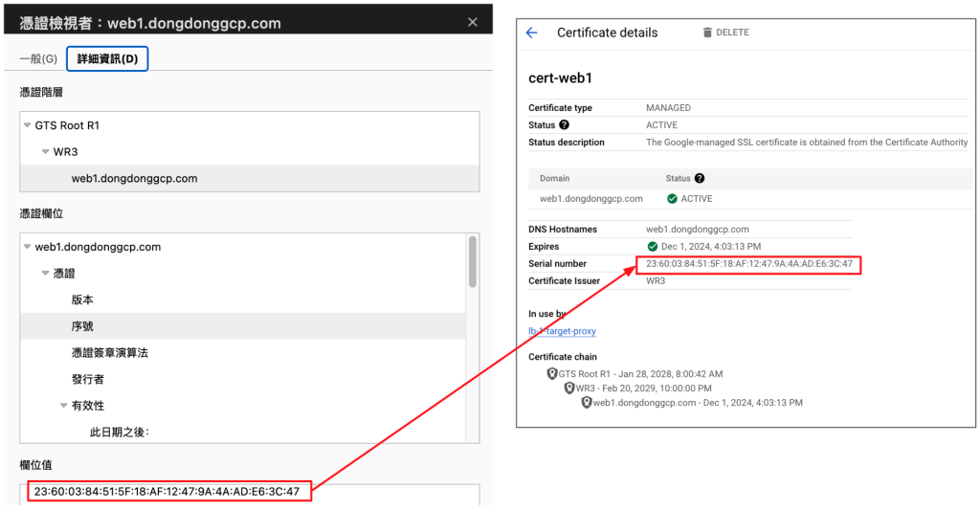This screenshot has width=980, height=510.
Task: Select the 憑證簽章演算法 field
Action: [x=110, y=352]
